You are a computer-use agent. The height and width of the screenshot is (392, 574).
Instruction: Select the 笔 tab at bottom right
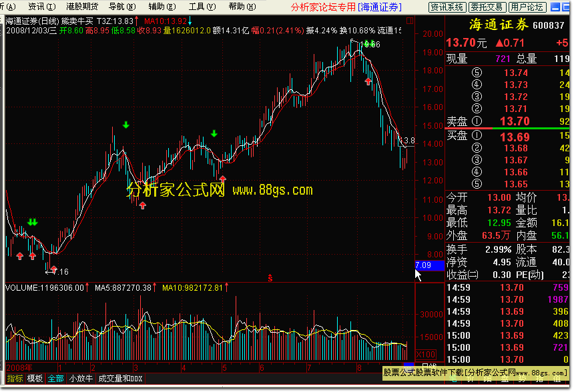(453, 379)
